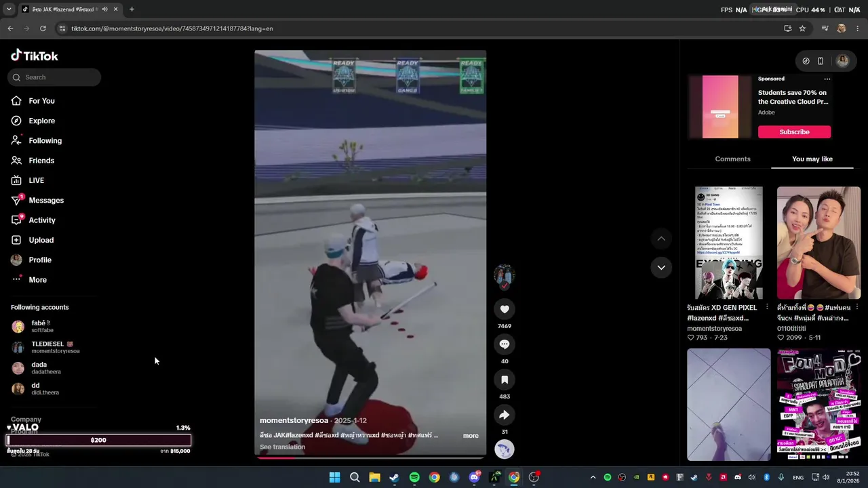Screen dimensions: 868x488
Task: Open the XD GEN PIXEL recommended video thumbnail
Action: tap(729, 243)
